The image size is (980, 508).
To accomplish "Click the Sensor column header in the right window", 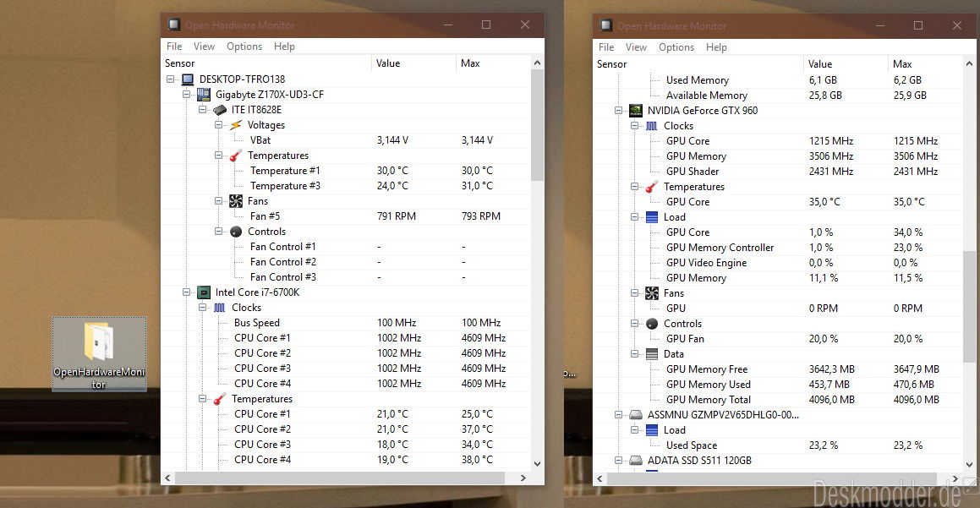I will (x=698, y=63).
